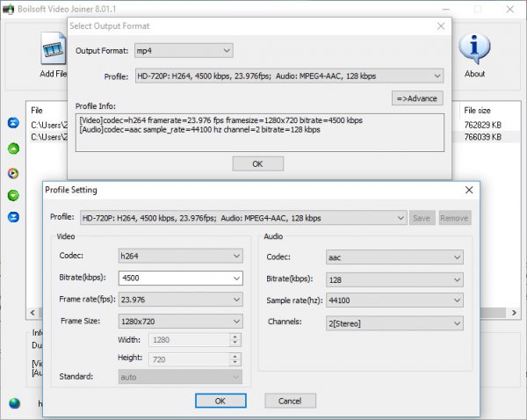Open the Frame rate 23.976 dropdown
Screen dimensions: 527x420
coord(180,300)
